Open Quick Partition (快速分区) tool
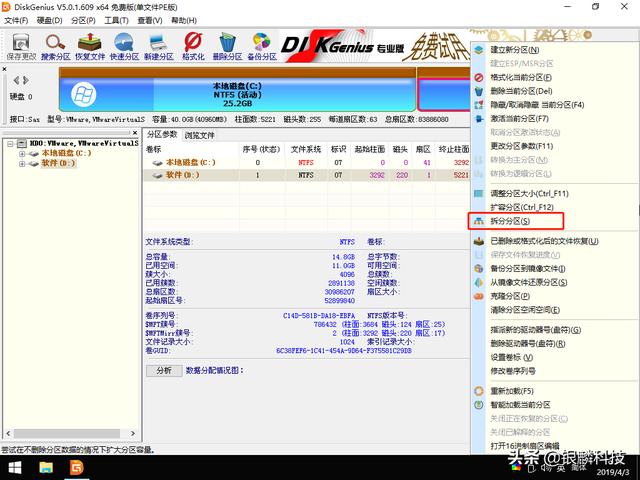This screenshot has height=480, width=640. pyautogui.click(x=124, y=47)
